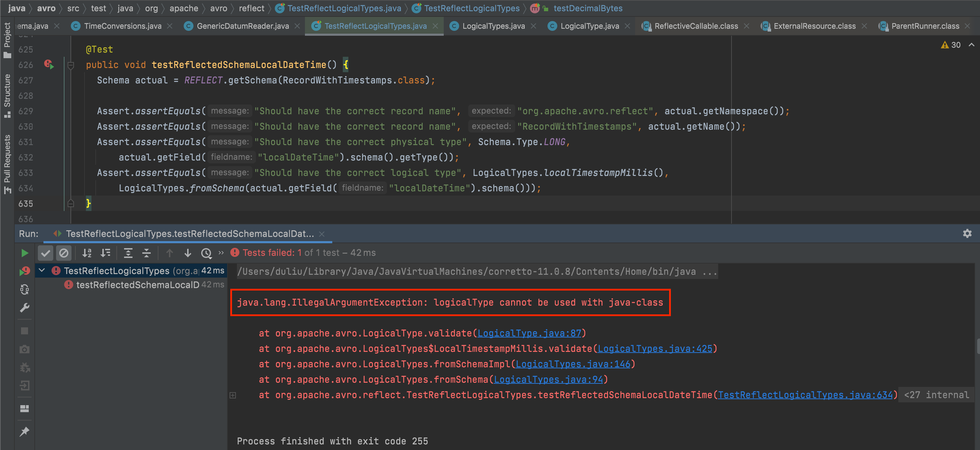The height and width of the screenshot is (450, 980).
Task: Sort tests alphabetically
Action: [87, 253]
